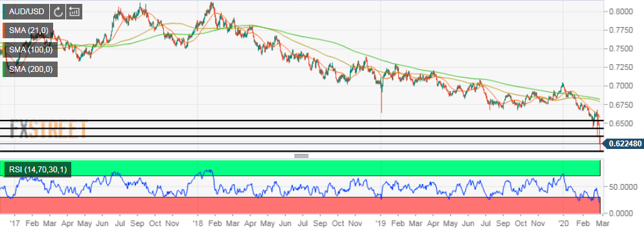The height and width of the screenshot is (239, 644).
Task: Select the AUD/USD symbol label
Action: [x=26, y=12]
